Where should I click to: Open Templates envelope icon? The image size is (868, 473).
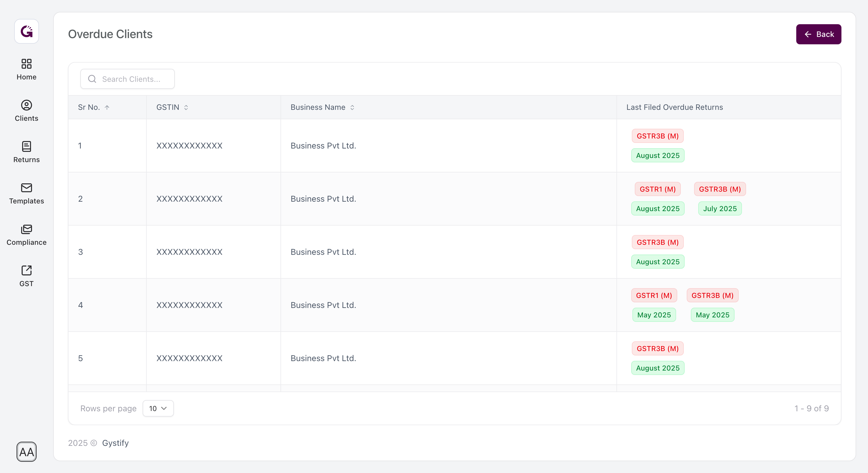[x=26, y=188]
